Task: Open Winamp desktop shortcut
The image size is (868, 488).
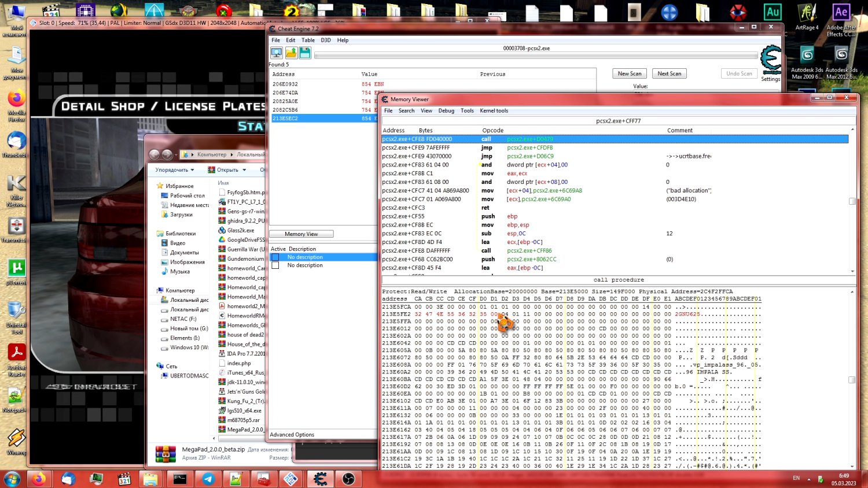Action: click(x=16, y=442)
